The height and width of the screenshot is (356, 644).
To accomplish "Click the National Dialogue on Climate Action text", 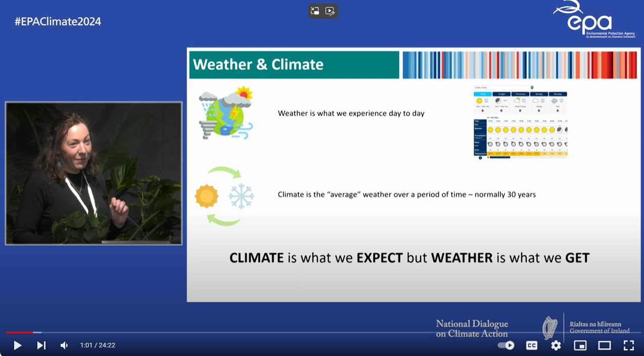I will (472, 329).
